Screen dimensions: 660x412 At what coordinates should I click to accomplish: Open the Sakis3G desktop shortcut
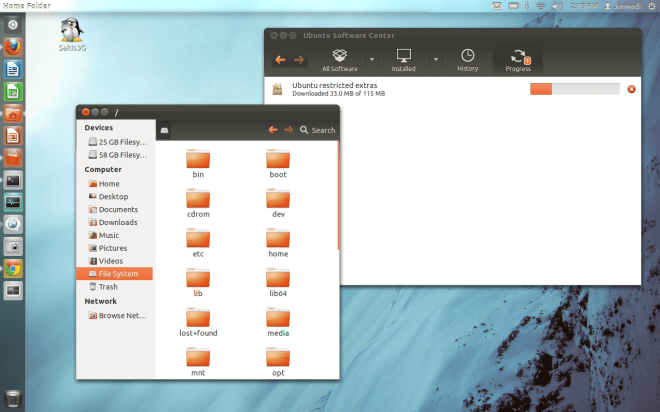pos(72,34)
